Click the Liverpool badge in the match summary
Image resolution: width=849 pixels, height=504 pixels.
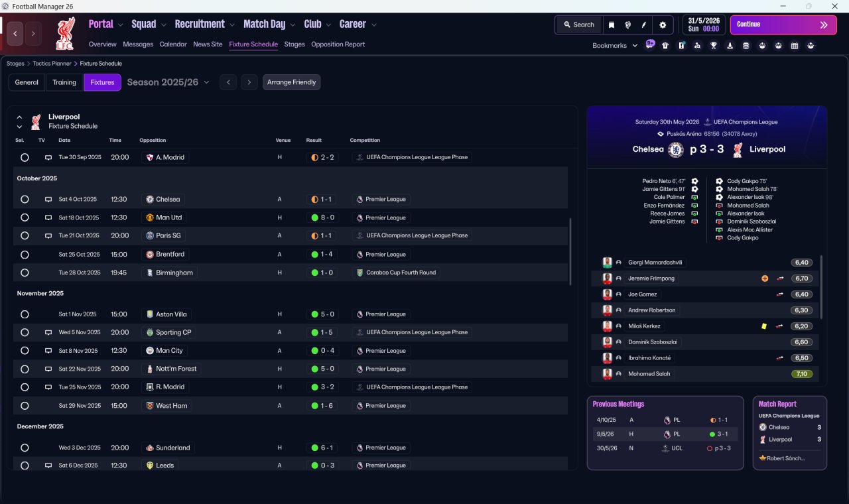point(737,149)
